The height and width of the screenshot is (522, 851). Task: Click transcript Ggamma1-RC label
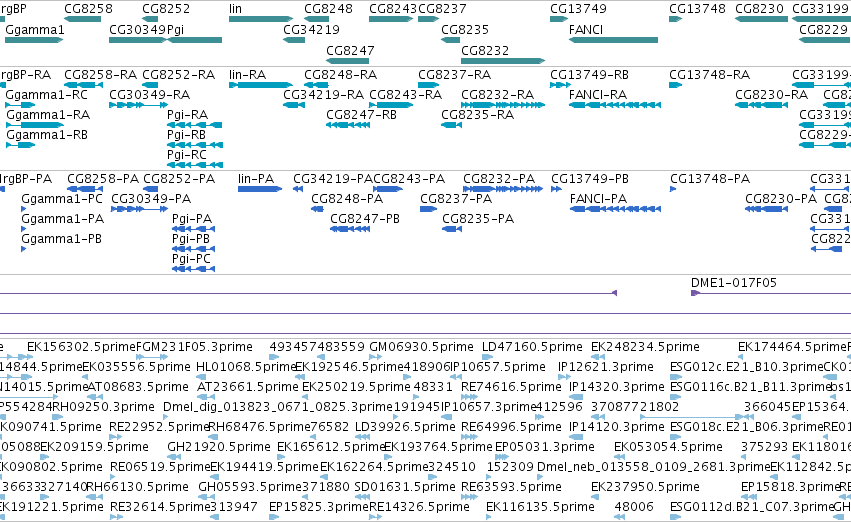[x=47, y=95]
